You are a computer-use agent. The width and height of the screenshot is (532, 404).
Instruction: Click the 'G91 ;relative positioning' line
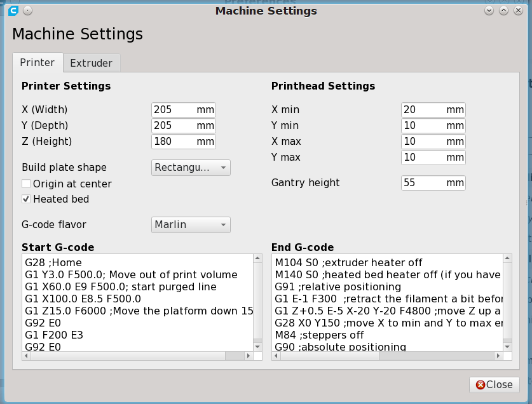(338, 286)
